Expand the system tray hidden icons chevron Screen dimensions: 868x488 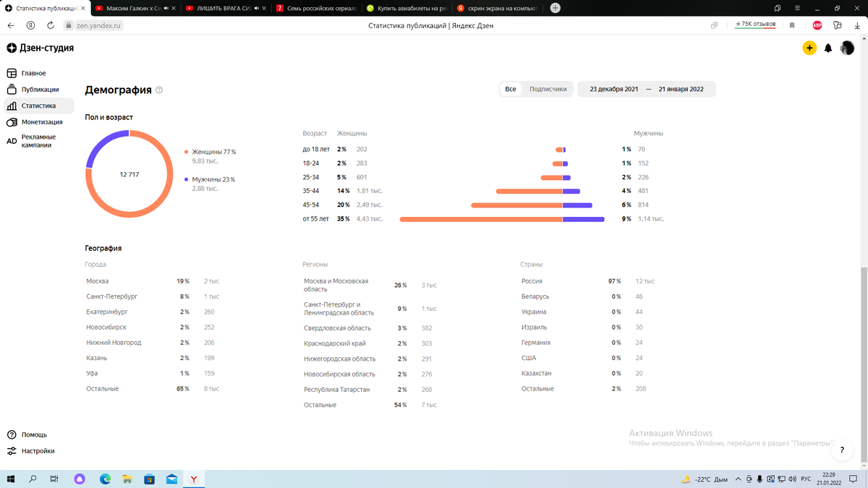[x=739, y=479]
